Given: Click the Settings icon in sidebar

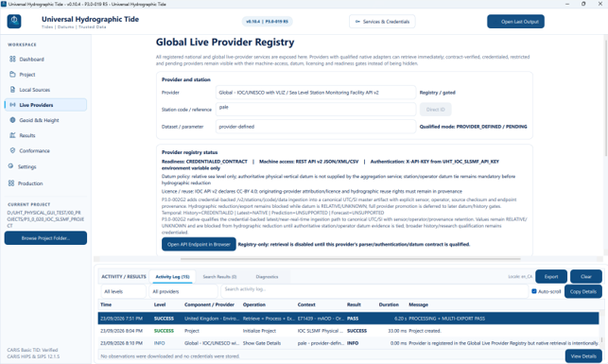Looking at the screenshot, I should [10, 166].
